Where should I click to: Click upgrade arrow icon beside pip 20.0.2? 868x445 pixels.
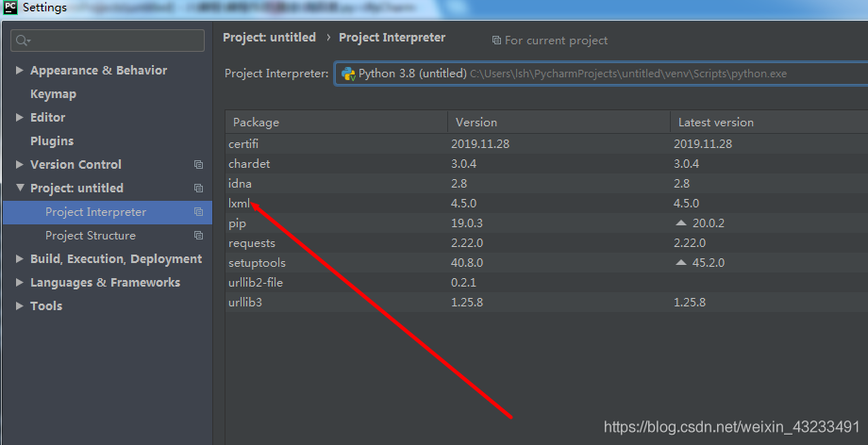tap(680, 223)
